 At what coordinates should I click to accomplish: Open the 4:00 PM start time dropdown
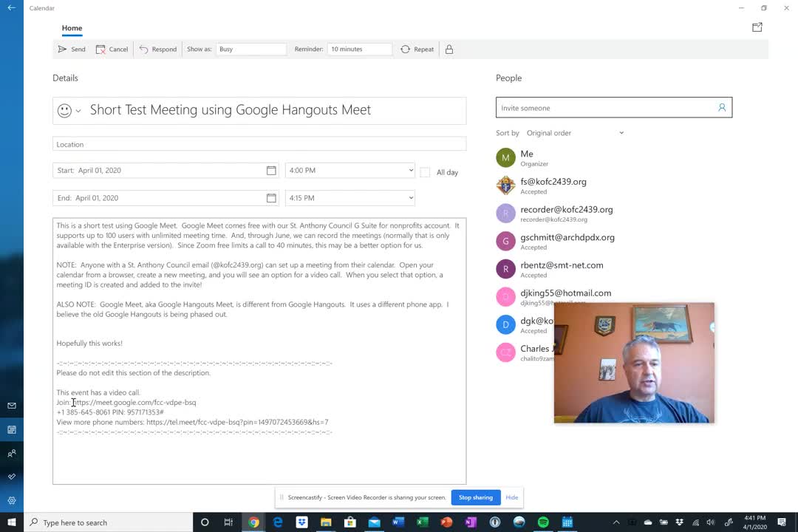click(350, 171)
